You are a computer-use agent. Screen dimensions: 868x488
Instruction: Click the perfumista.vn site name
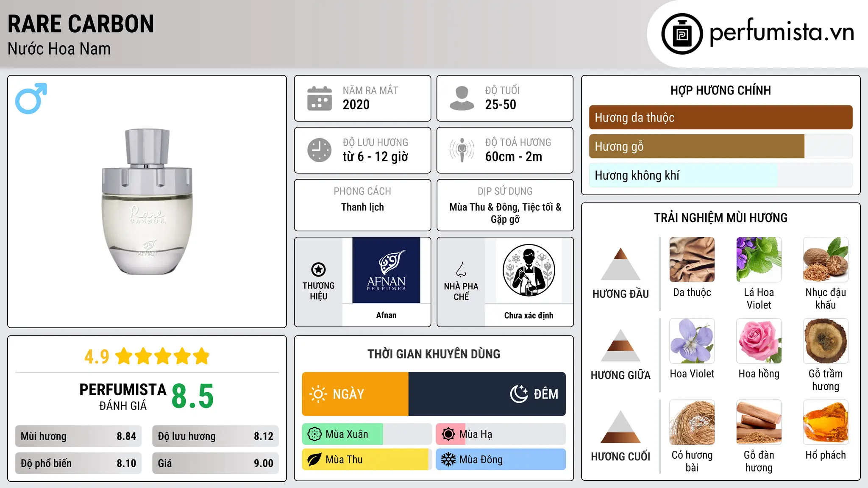pos(782,32)
